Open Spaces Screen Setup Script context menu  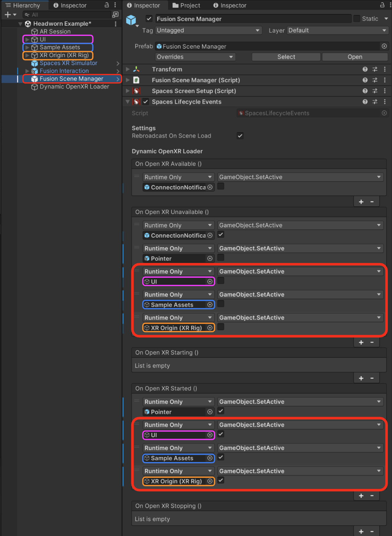(385, 91)
